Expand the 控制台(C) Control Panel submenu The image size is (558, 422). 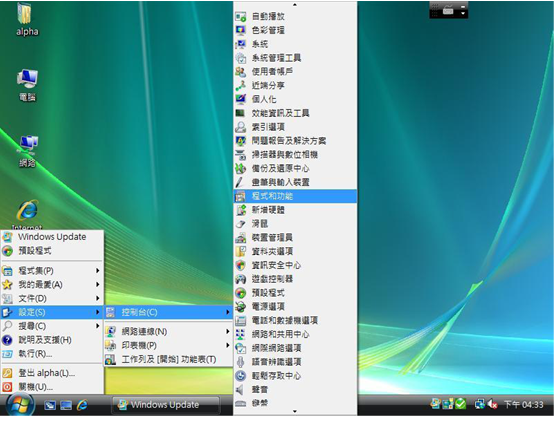click(169, 312)
